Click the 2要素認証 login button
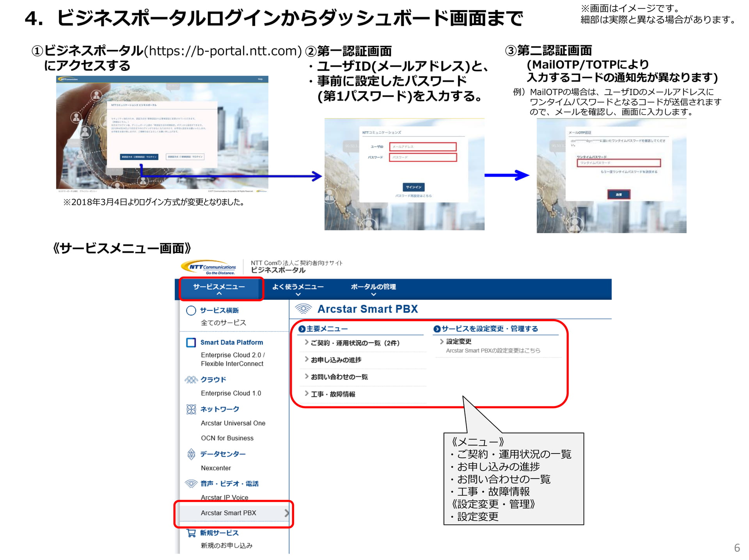This screenshot has height=560, width=749. pyautogui.click(x=139, y=157)
